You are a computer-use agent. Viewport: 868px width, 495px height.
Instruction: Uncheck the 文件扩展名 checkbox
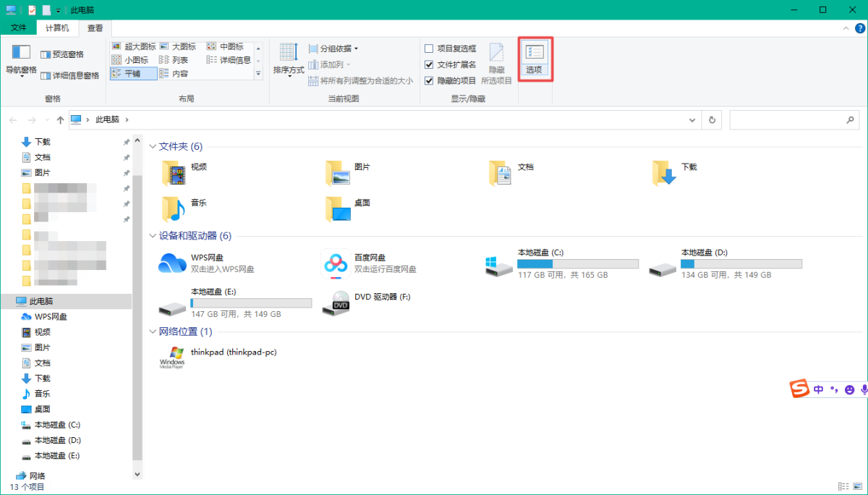429,64
